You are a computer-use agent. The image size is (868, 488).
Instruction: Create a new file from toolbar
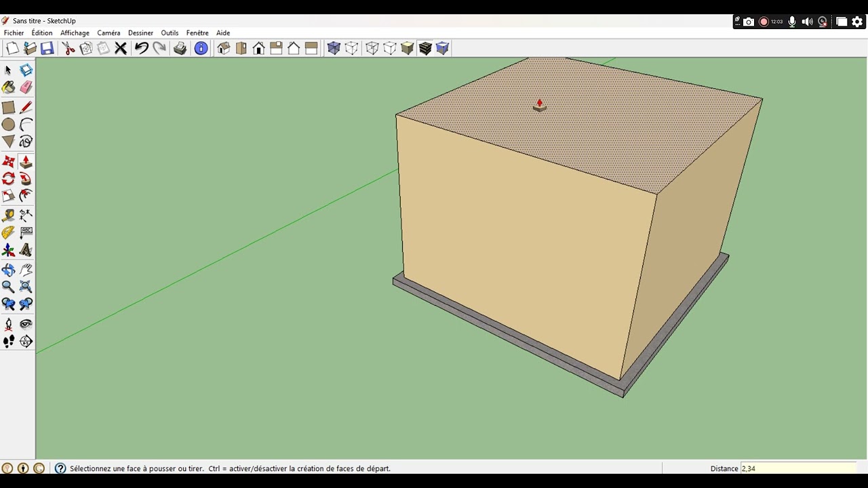[12, 48]
